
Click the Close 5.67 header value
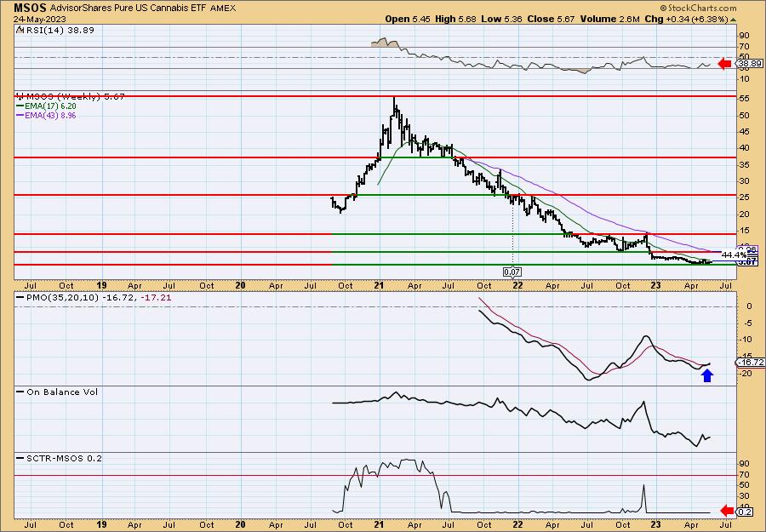(551, 19)
